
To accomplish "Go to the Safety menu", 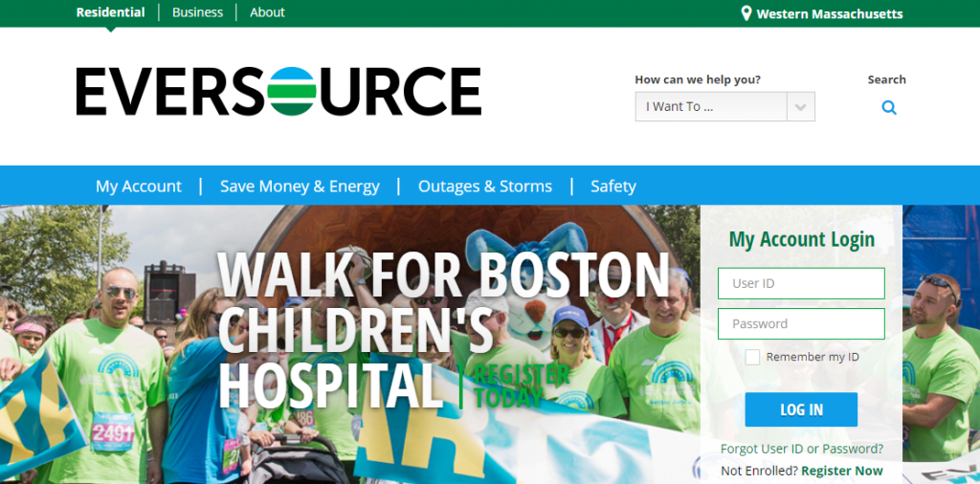I will [x=613, y=187].
